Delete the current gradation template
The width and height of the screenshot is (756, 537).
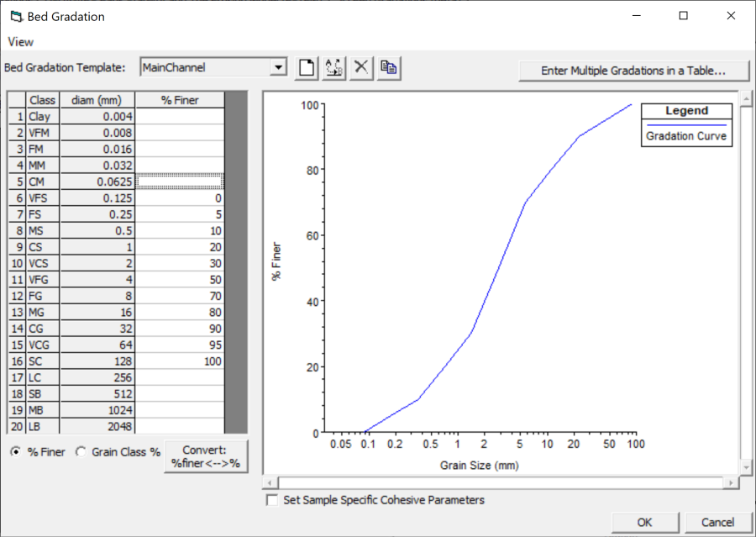361,68
